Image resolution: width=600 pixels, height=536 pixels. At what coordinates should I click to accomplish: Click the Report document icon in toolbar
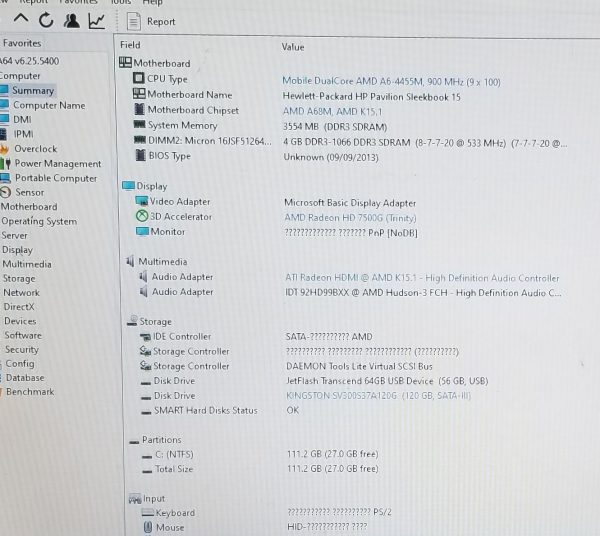[x=135, y=21]
